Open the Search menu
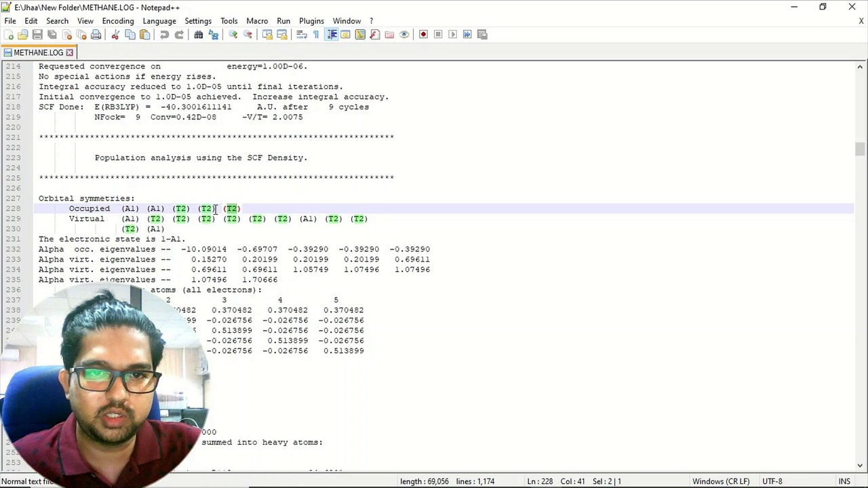 (x=57, y=21)
